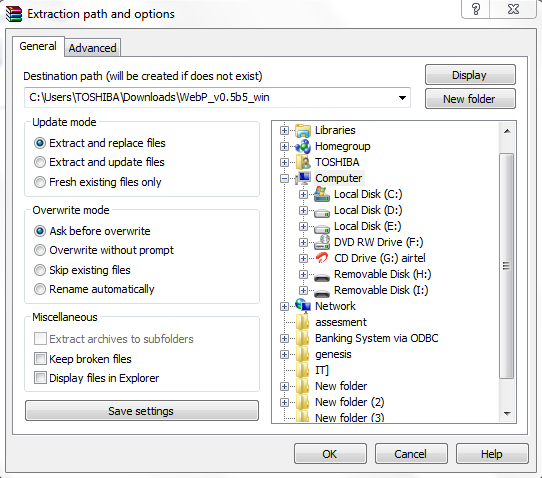542x478 pixels.
Task: Click the Save settings button
Action: (142, 411)
